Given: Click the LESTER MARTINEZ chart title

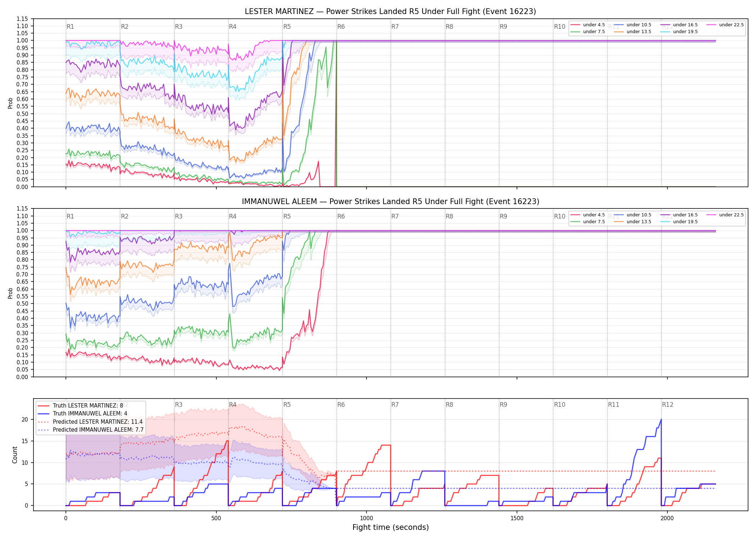Looking at the screenshot, I should [390, 12].
